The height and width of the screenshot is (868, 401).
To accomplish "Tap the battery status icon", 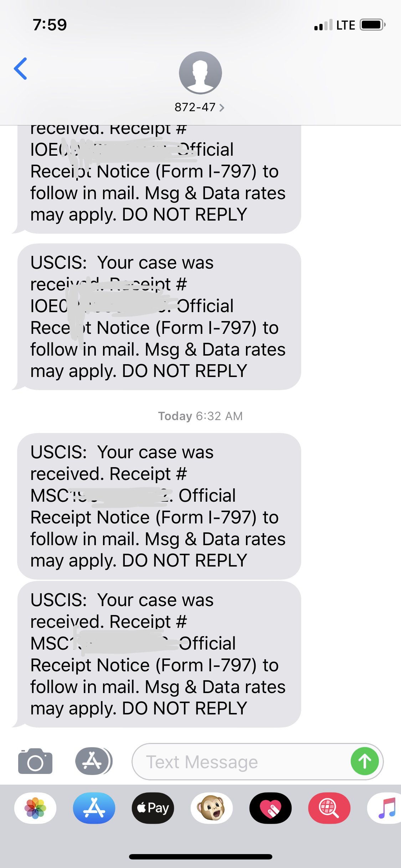I will coord(372,25).
